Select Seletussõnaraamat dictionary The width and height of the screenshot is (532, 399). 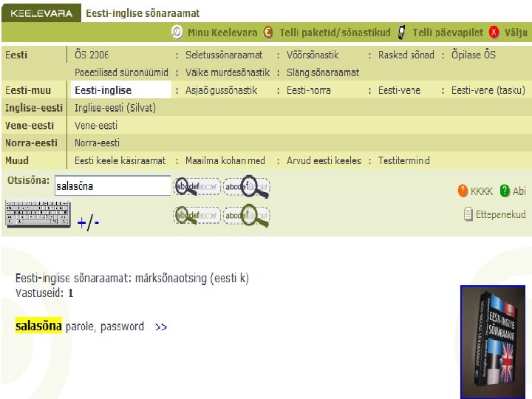224,55
